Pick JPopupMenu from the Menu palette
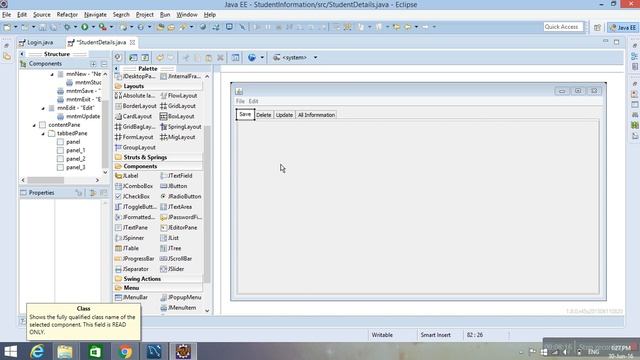The height and width of the screenshot is (360, 640). 181,298
